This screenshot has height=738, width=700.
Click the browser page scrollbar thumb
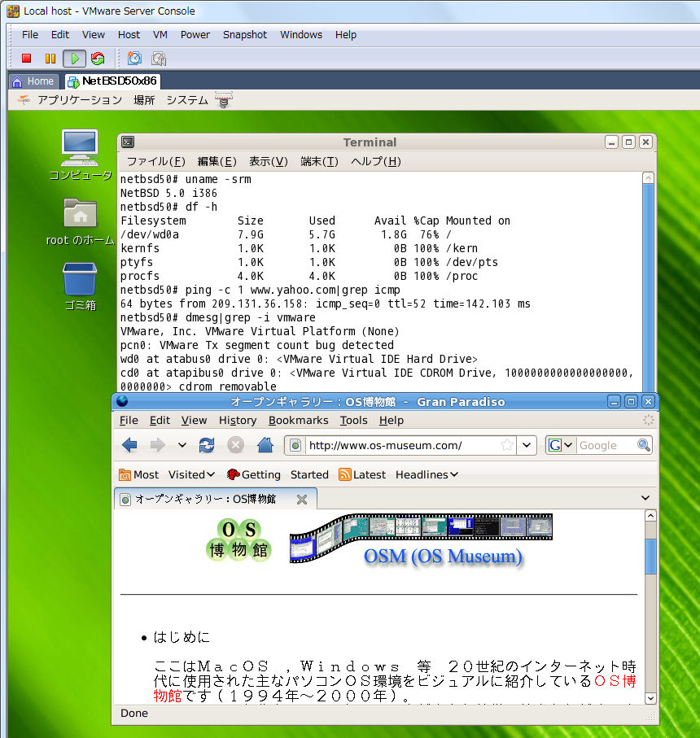click(x=650, y=557)
